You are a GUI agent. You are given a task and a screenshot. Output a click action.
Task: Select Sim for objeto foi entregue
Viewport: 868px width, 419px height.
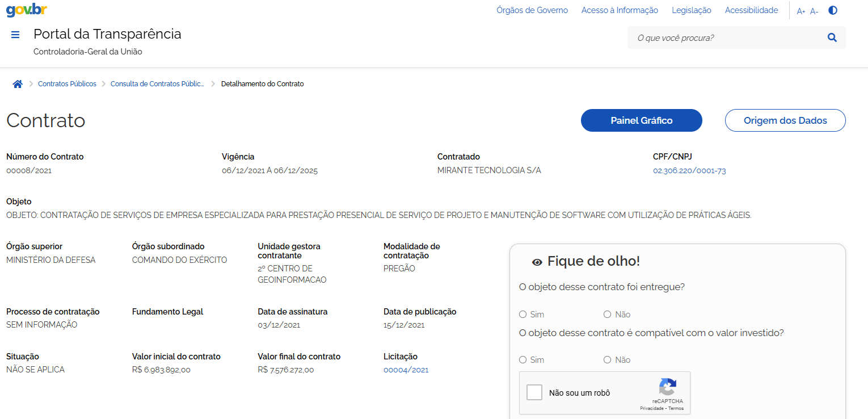coord(523,315)
